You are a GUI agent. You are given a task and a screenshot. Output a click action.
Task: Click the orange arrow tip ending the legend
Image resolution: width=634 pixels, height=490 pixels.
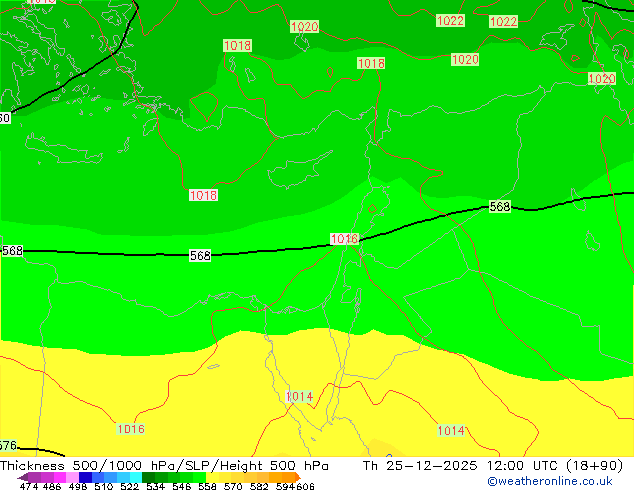pos(298,477)
